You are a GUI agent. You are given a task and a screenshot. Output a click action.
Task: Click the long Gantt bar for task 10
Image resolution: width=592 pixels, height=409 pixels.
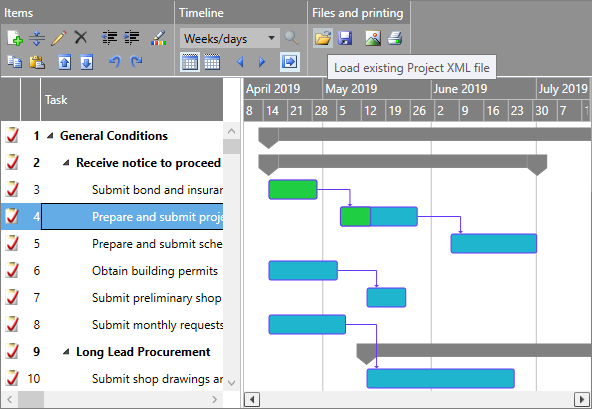(x=441, y=378)
